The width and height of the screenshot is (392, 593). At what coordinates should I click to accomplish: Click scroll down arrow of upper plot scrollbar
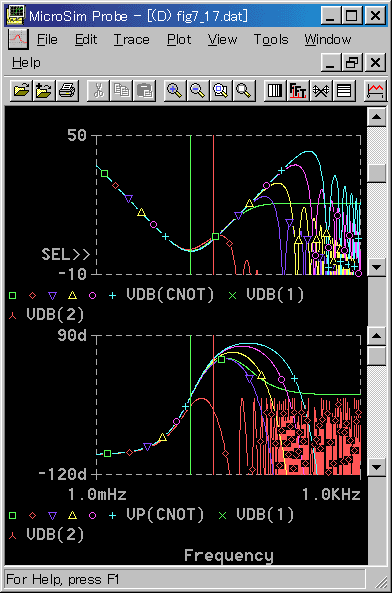[x=377, y=267]
